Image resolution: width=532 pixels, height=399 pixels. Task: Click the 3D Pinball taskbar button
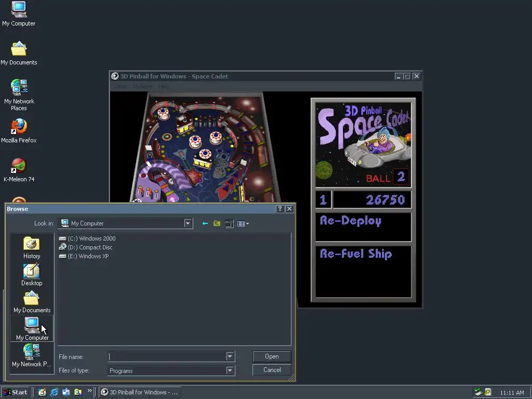[x=140, y=392]
